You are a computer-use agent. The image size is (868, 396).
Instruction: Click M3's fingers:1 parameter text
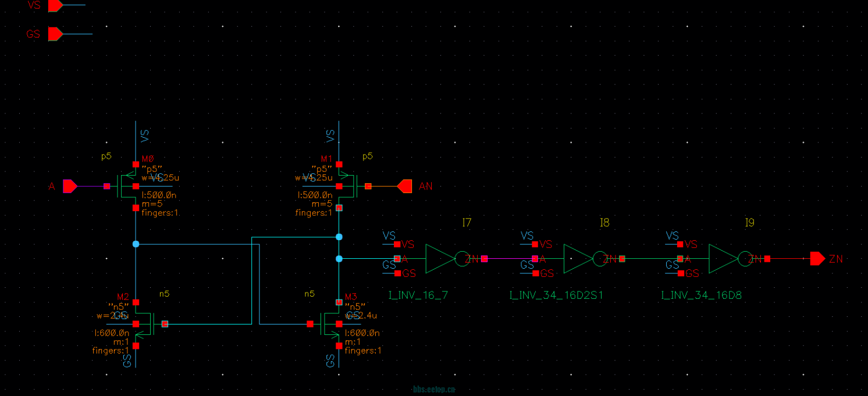363,351
